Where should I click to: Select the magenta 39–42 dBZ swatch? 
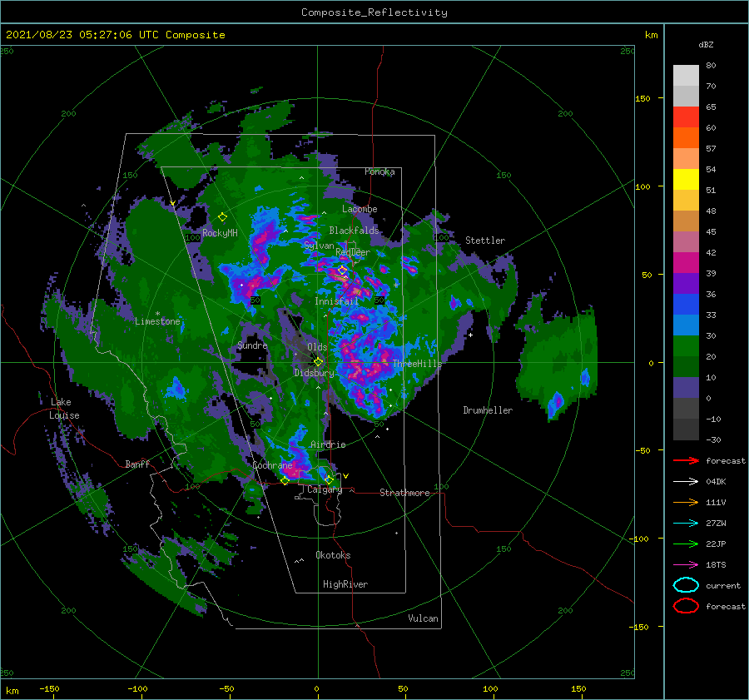686,263
